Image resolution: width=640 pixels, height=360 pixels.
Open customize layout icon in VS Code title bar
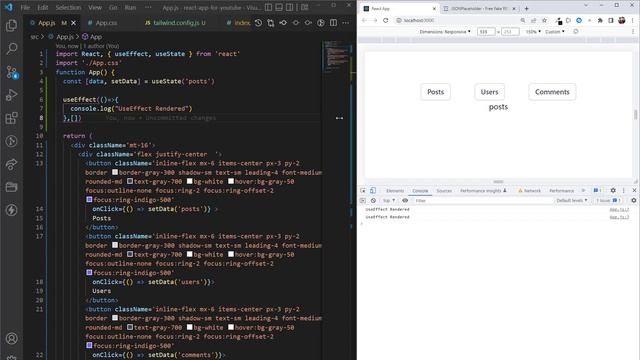coord(304,7)
